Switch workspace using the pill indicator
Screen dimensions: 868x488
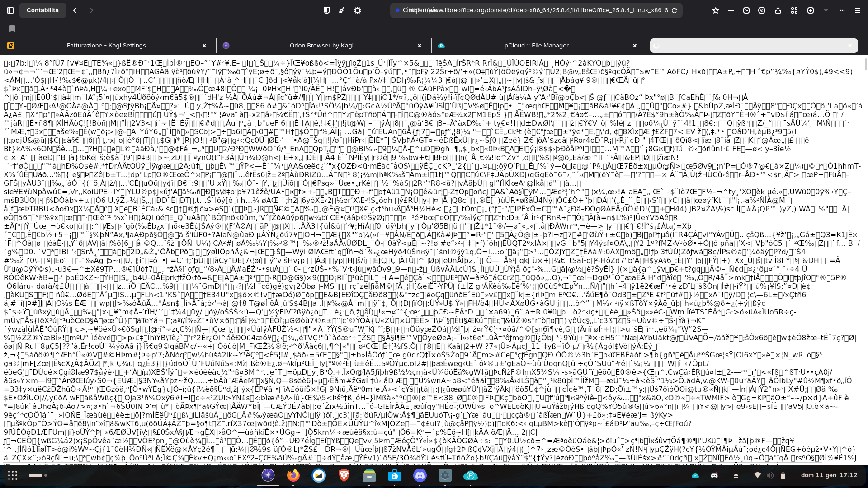(38, 475)
